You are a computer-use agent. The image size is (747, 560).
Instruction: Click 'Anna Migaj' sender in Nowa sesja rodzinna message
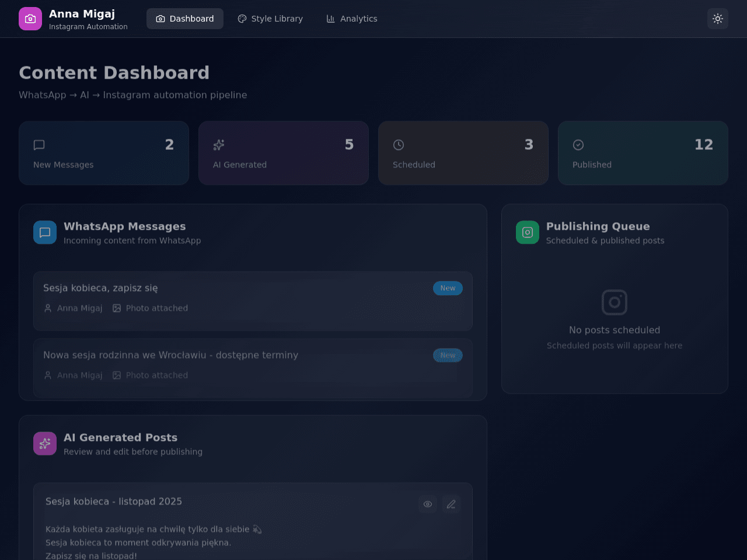(x=79, y=375)
